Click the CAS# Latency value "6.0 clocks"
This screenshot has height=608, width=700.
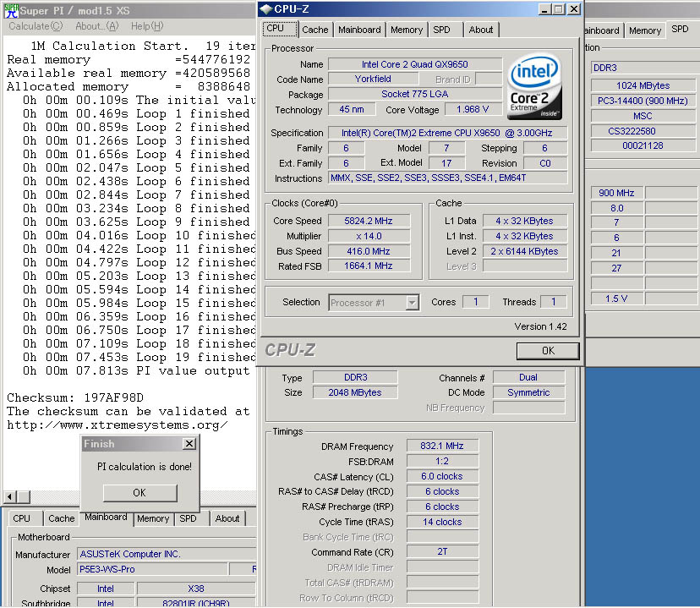[x=442, y=476]
